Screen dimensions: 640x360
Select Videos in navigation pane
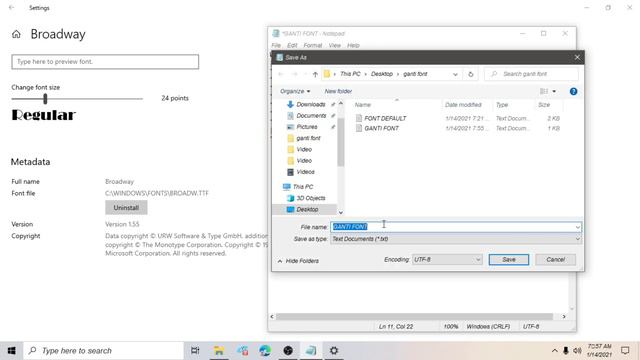[305, 172]
